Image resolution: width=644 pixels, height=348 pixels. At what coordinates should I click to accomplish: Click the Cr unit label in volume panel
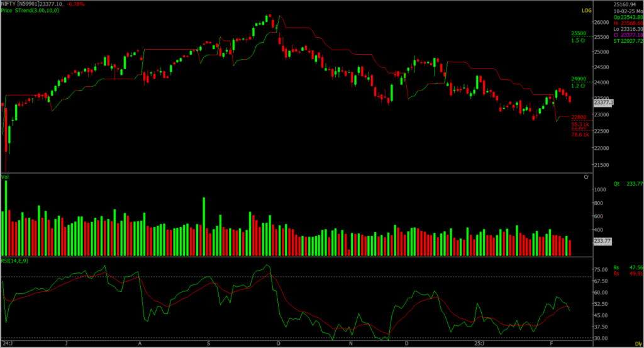(586, 178)
